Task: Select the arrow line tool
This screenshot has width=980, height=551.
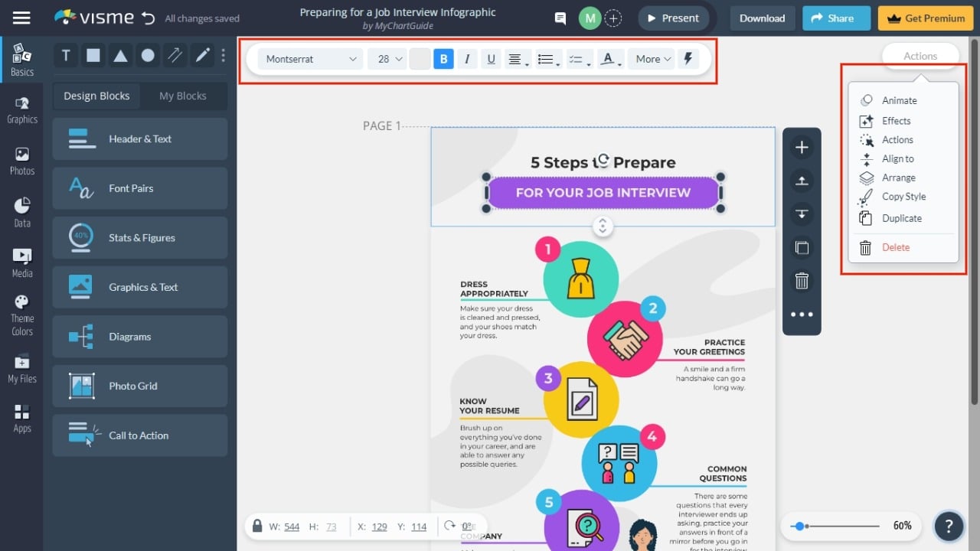Action: (x=175, y=55)
